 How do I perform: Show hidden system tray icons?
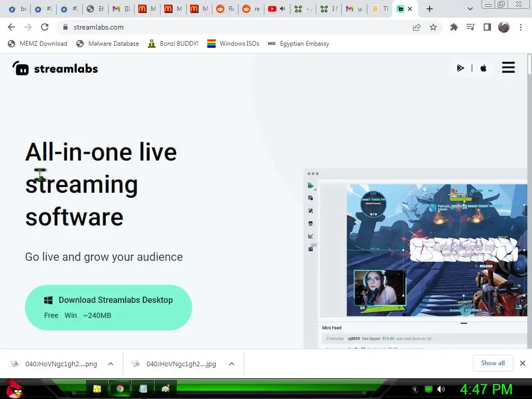point(415,390)
